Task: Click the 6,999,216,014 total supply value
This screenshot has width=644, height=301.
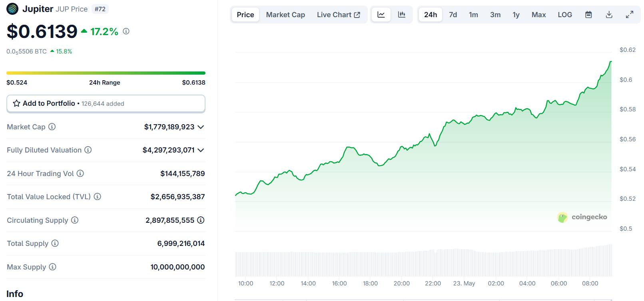Action: [x=181, y=244]
